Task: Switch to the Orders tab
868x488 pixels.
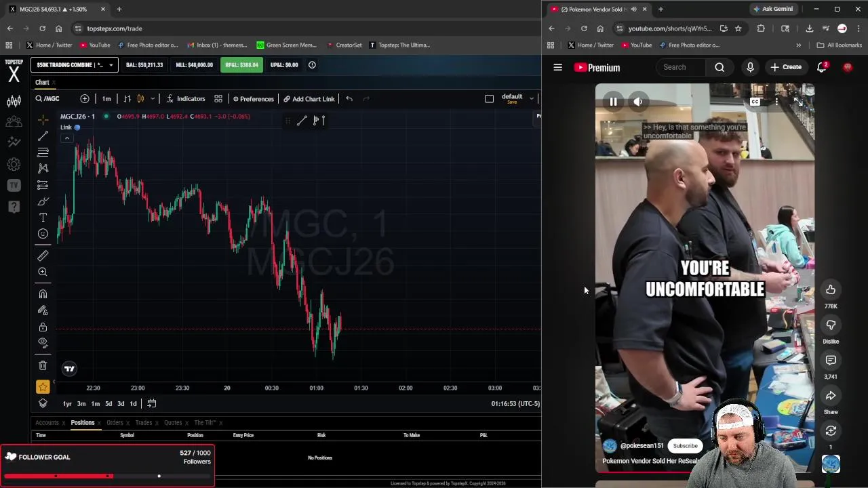Action: coord(115,423)
